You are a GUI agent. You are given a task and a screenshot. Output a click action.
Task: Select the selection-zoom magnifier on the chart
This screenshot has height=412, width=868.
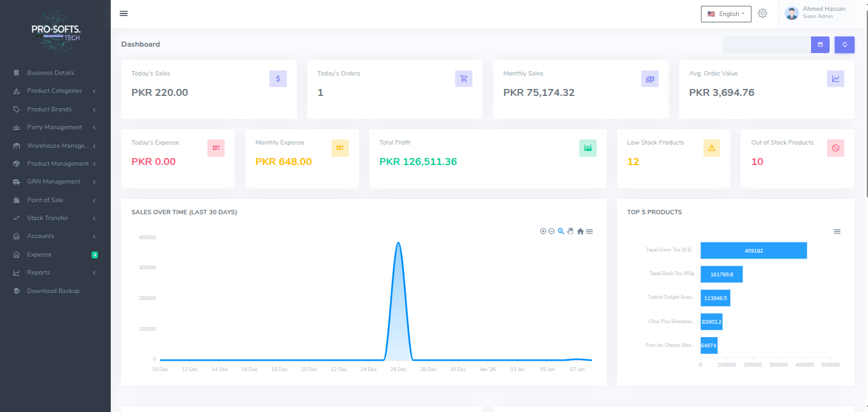click(x=560, y=231)
